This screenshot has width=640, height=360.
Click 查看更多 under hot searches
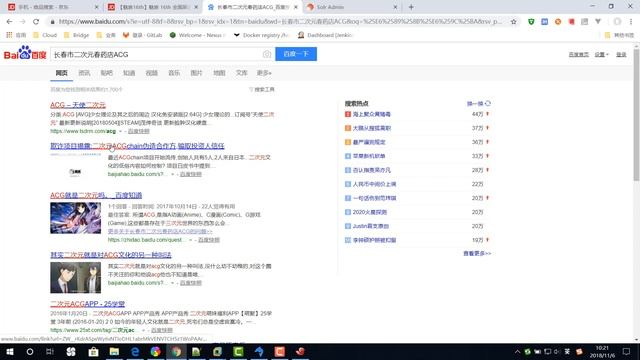pyautogui.click(x=477, y=253)
